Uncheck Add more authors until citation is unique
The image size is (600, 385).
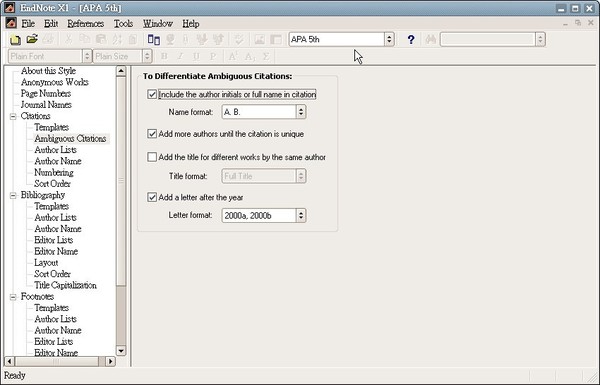point(152,134)
